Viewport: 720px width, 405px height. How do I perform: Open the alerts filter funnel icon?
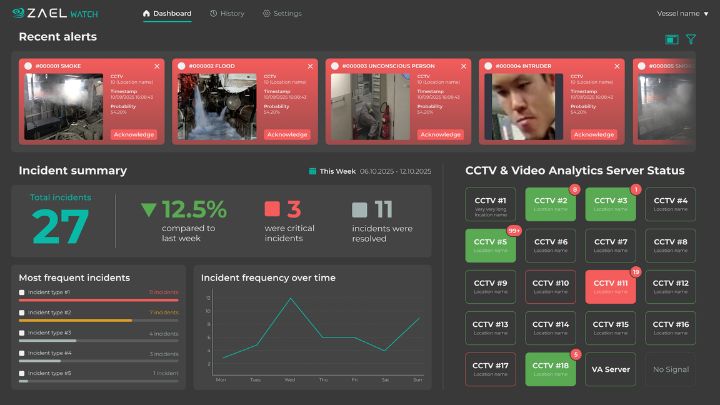click(x=691, y=39)
